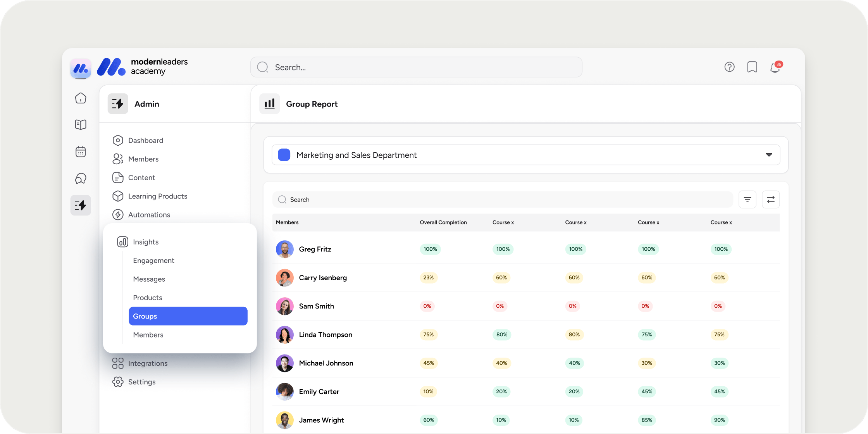The height and width of the screenshot is (434, 868).
Task: Click the Automations lightning circle icon
Action: [118, 215]
